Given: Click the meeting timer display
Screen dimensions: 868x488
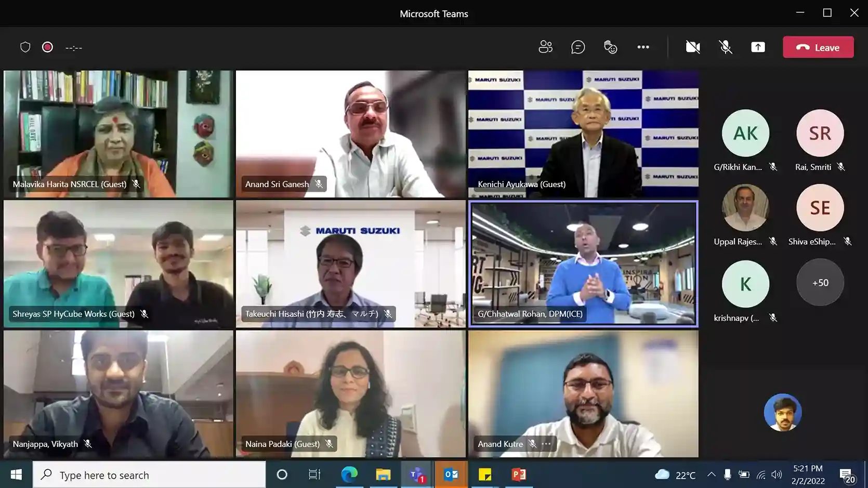Looking at the screenshot, I should 74,48.
